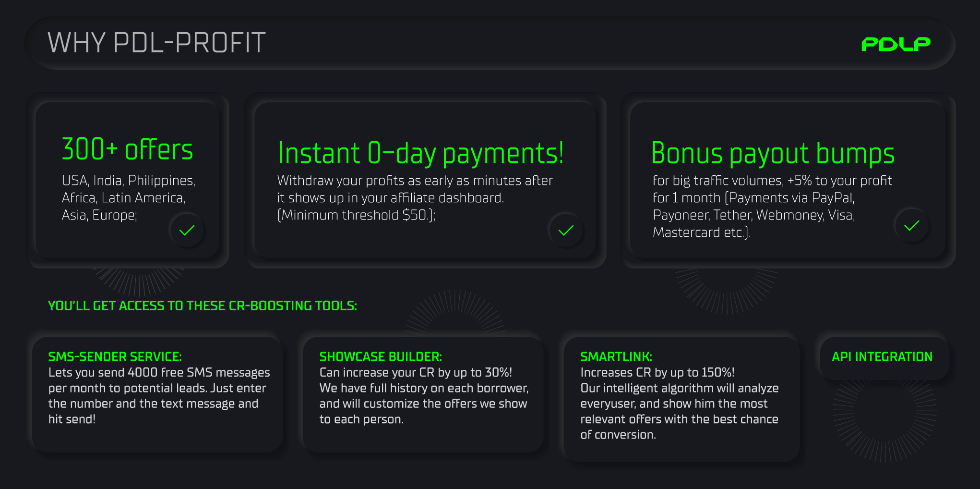Click the 'Africa, Latin America,' text

click(123, 198)
